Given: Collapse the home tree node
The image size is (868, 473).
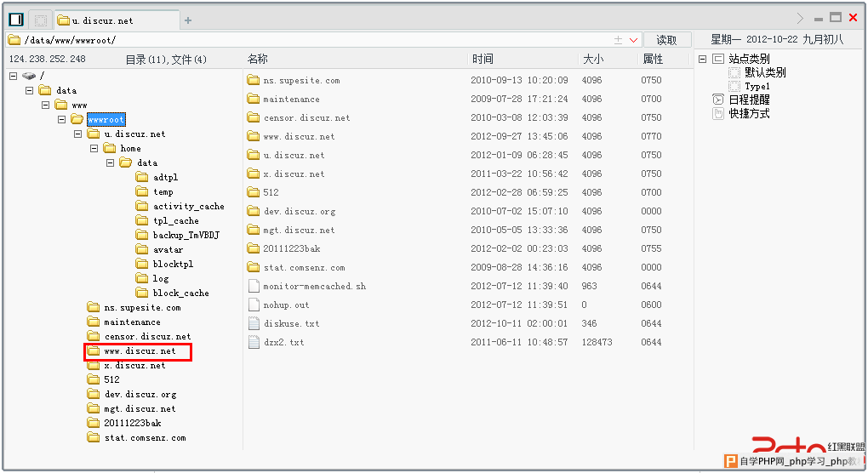Looking at the screenshot, I should (94, 148).
